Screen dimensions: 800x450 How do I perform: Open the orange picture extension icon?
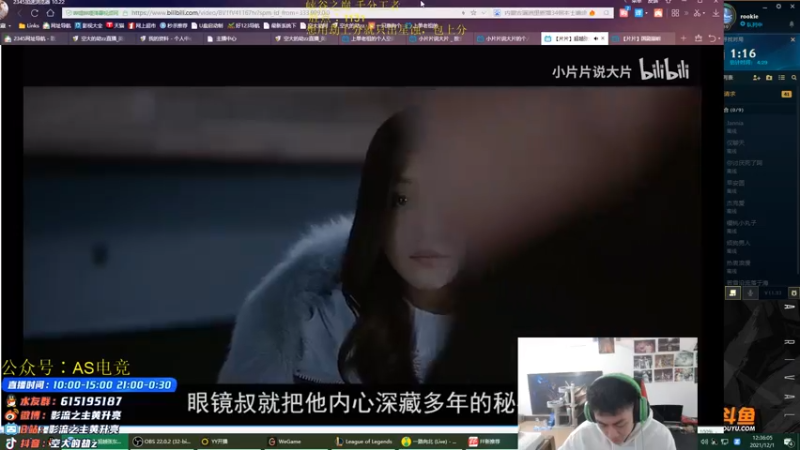(x=658, y=13)
